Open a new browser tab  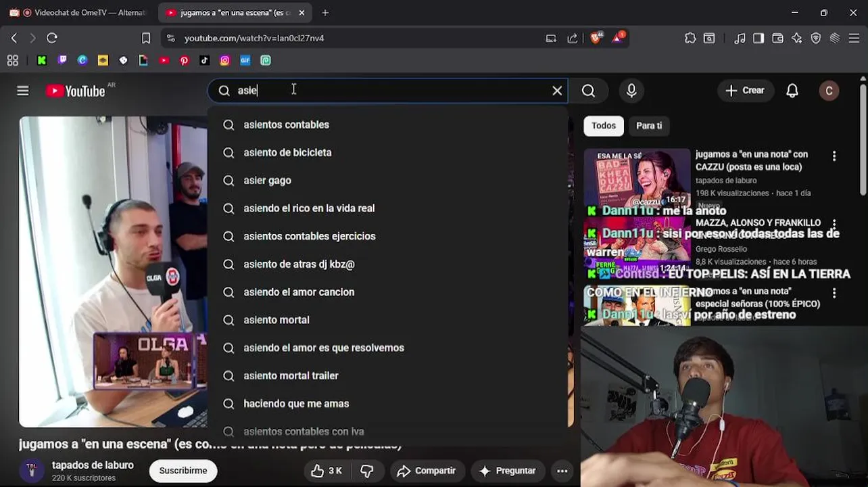[x=325, y=13]
